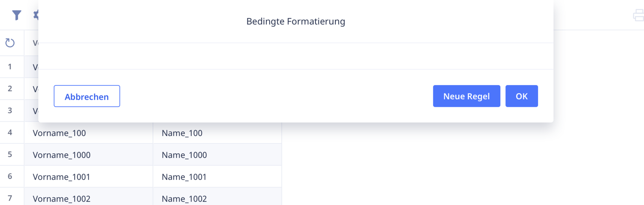Screen dimensions: 644x205
Task: Select row number 2 header
Action: pos(10,89)
